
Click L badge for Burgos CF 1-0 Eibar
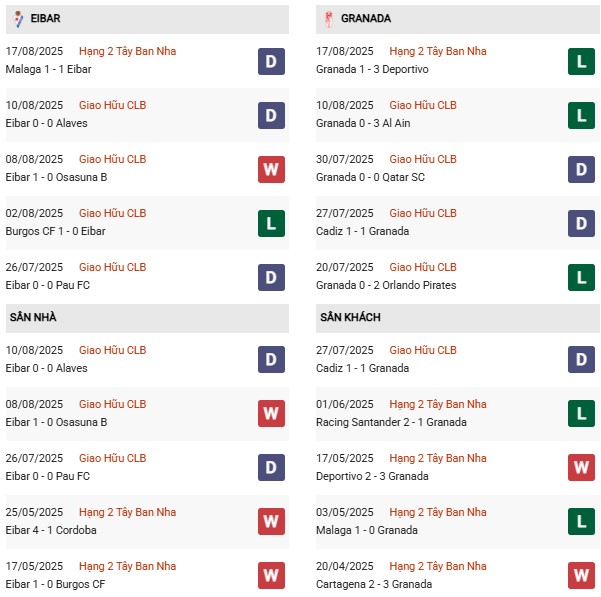270,223
